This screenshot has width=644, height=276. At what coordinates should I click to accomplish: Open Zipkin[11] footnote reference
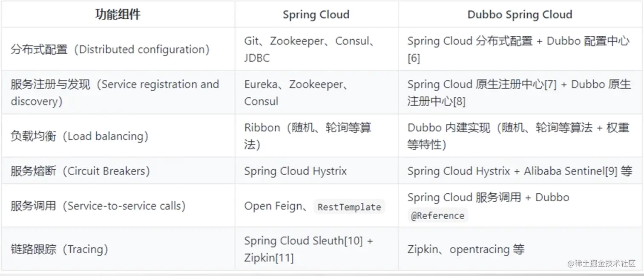click(269, 258)
